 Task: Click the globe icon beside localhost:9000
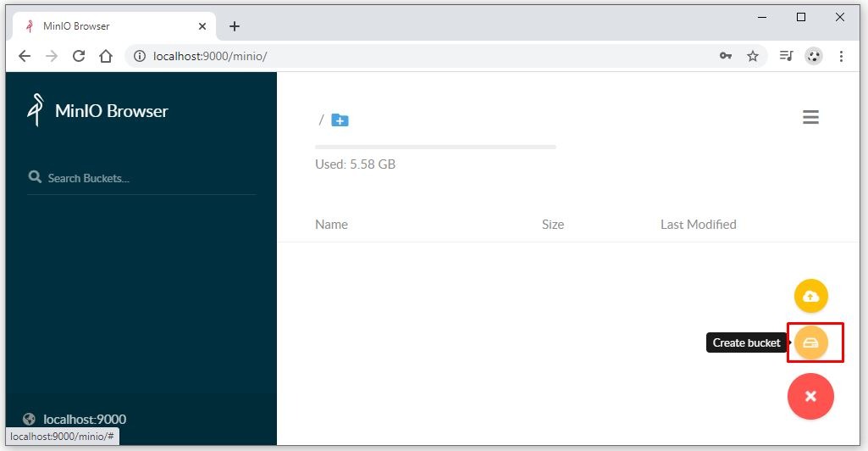click(30, 419)
